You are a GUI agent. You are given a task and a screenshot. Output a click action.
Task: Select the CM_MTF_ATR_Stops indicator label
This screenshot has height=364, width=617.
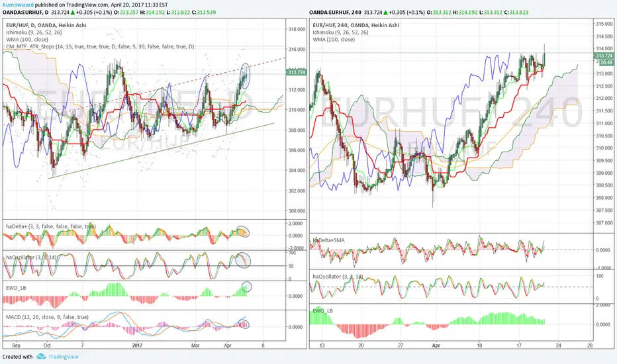coord(100,46)
